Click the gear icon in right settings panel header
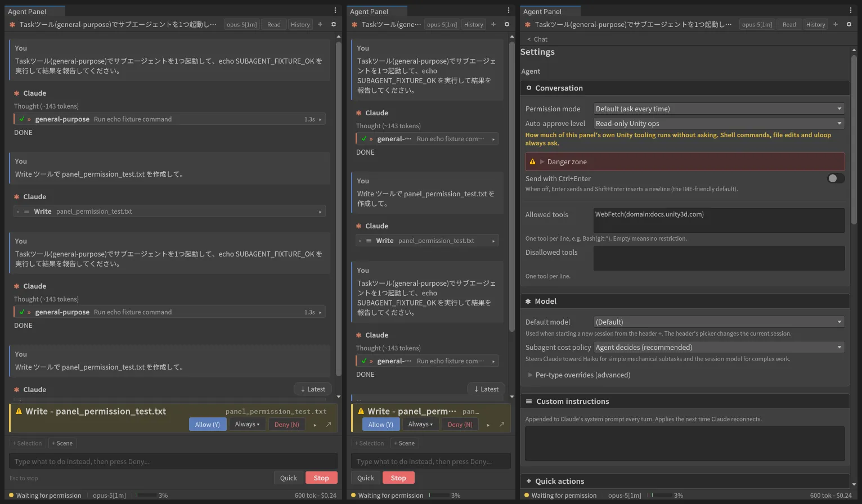The width and height of the screenshot is (862, 504). (849, 24)
